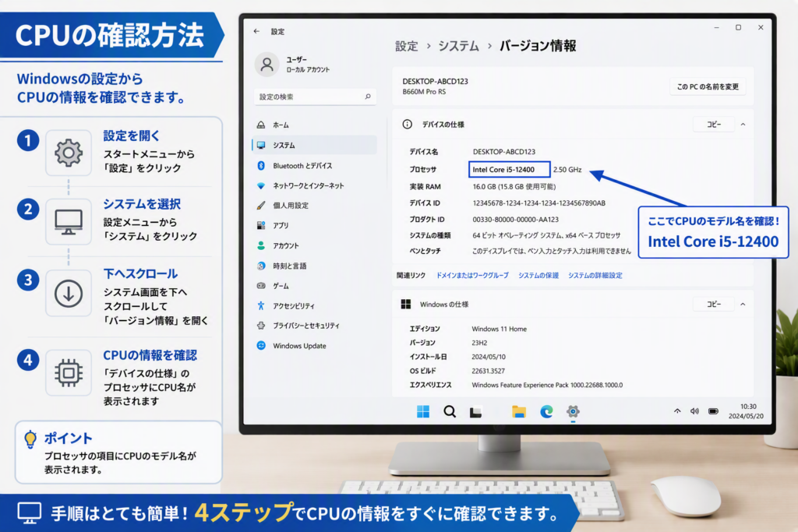Click この PC の名前を変更 button

point(708,86)
